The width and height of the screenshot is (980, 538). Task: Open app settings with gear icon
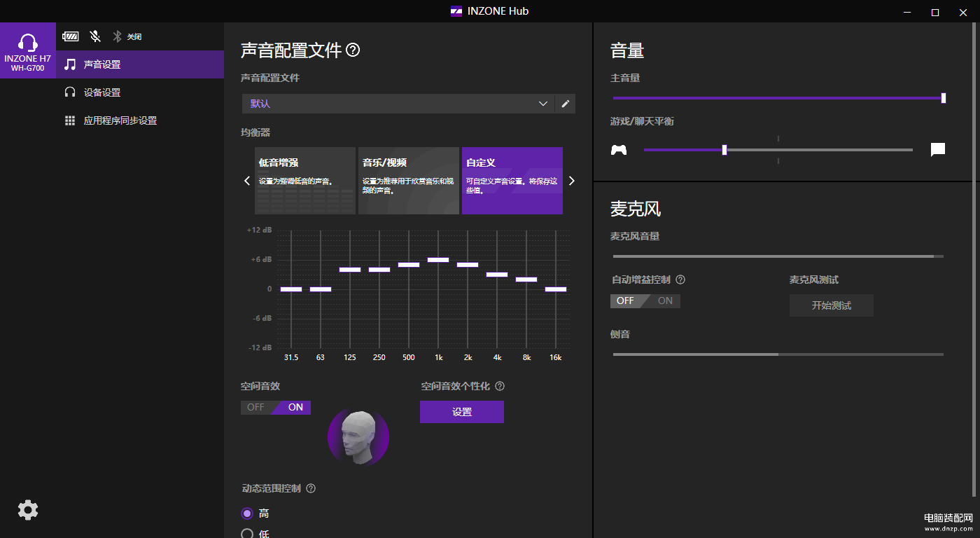[x=28, y=510]
